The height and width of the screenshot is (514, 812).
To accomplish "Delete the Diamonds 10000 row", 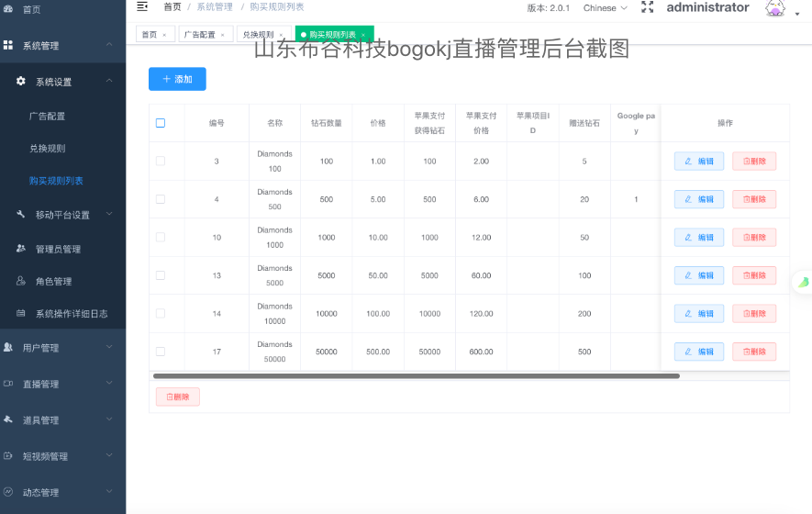I will pyautogui.click(x=754, y=314).
